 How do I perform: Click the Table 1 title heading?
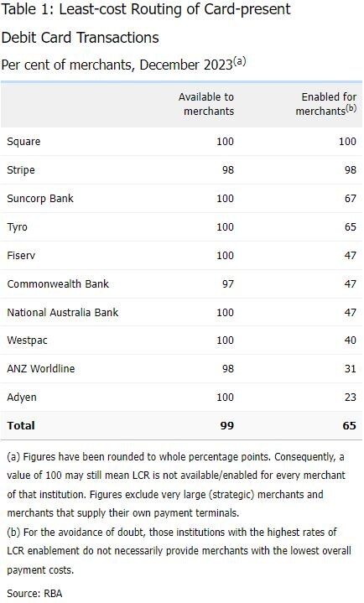click(145, 23)
